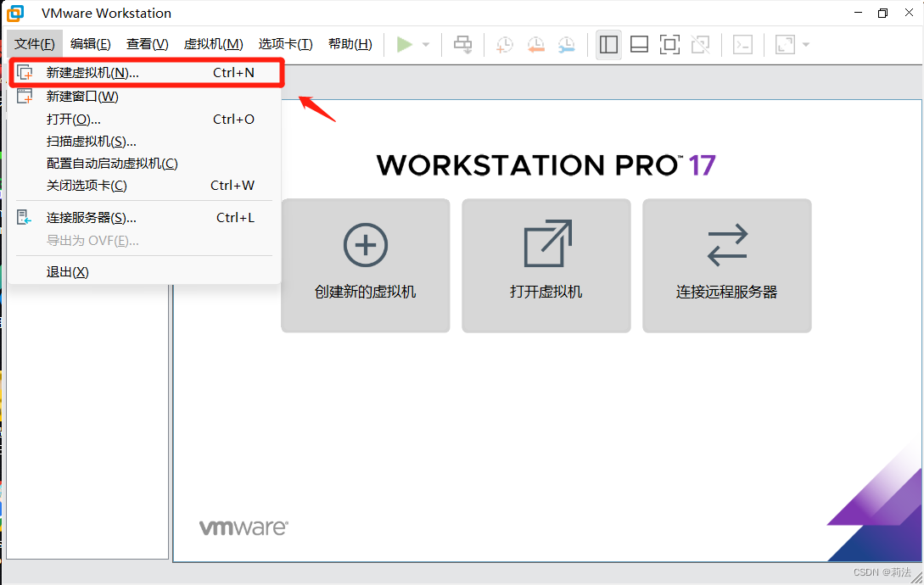
Task: Click Send Ctrl+Alt+Del toolbar icon
Action: click(x=462, y=44)
